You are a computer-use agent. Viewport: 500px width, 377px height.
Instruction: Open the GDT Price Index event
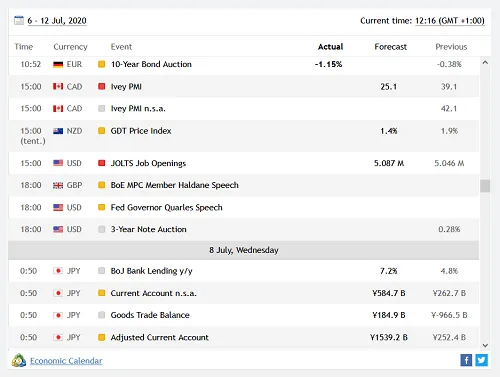click(141, 131)
